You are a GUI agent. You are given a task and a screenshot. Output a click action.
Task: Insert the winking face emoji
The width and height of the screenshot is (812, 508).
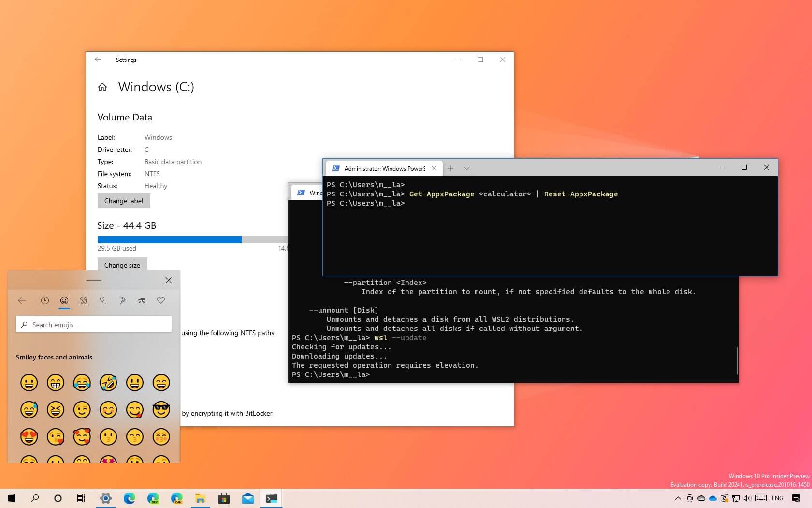[x=82, y=410]
